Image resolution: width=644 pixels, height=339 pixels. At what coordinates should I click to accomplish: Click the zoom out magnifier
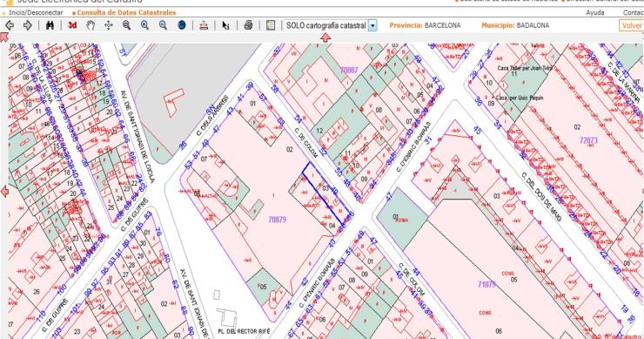(x=163, y=25)
